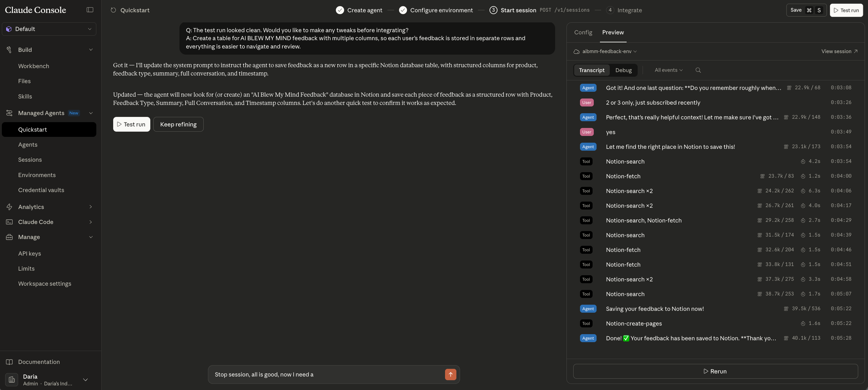Viewport: 868px width, 390px height.
Task: Click the Configure environment checkmark icon
Action: (x=403, y=10)
